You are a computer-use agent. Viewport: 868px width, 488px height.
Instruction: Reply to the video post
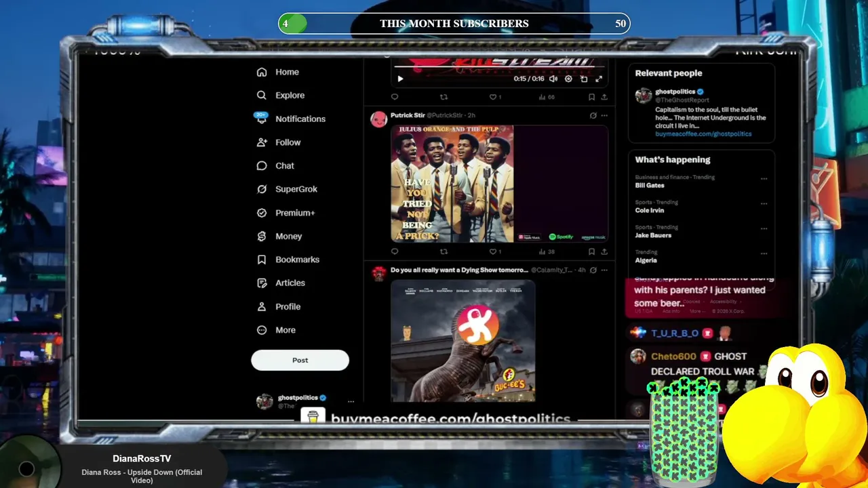click(x=395, y=97)
